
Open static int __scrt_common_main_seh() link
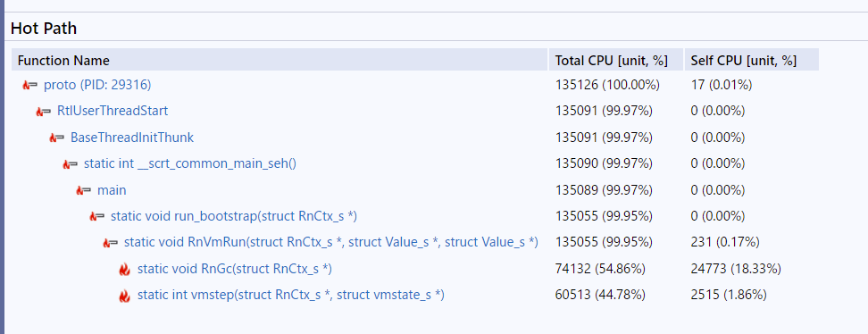tap(190, 164)
